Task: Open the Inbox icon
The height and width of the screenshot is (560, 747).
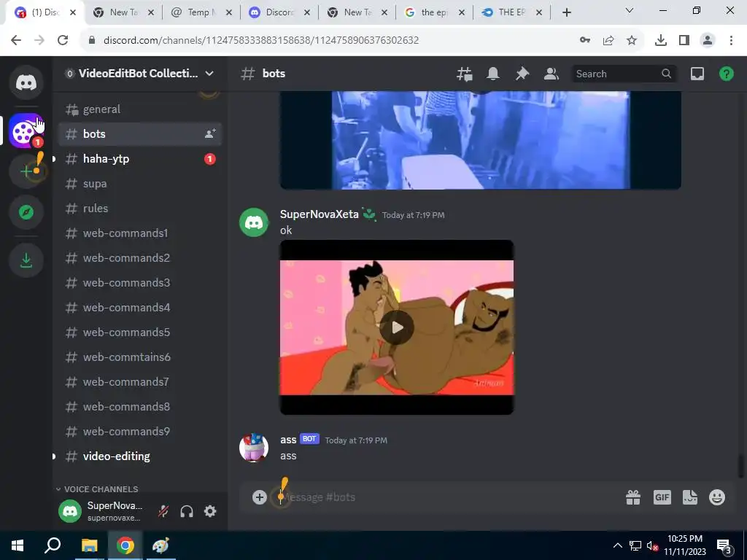Action: tap(697, 74)
